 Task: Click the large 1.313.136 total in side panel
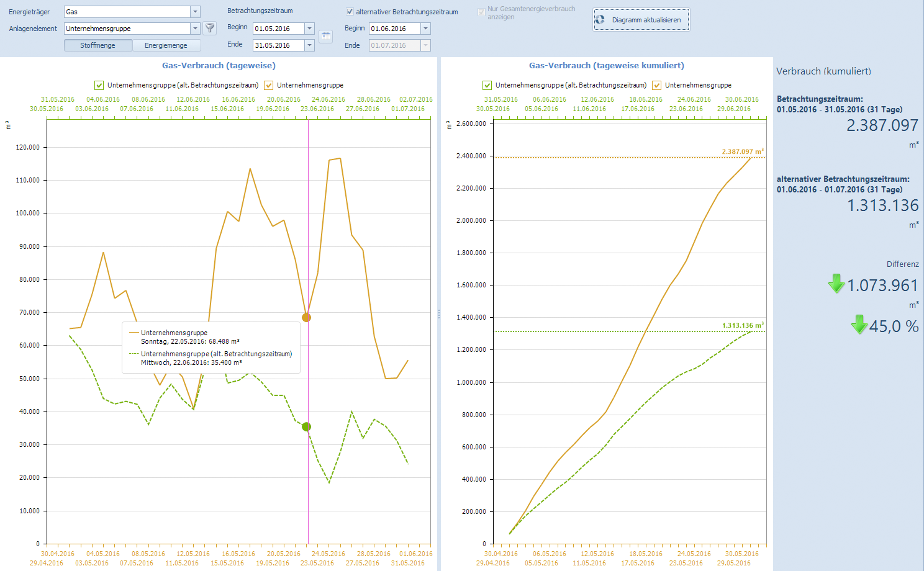pyautogui.click(x=883, y=205)
